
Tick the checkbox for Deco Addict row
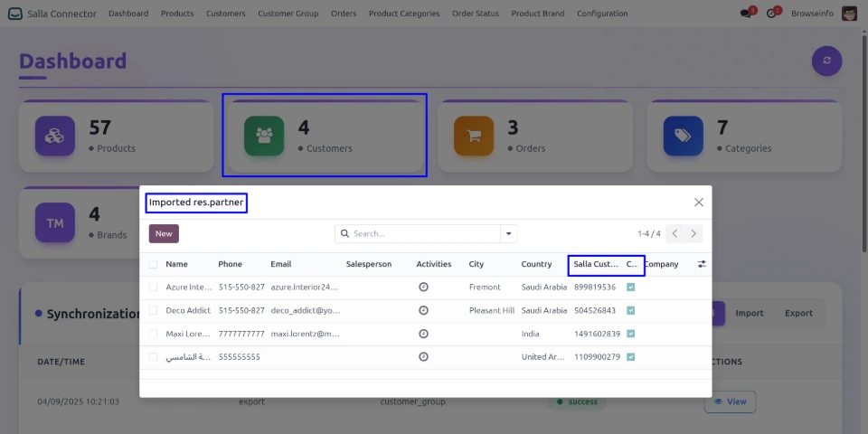pos(153,310)
